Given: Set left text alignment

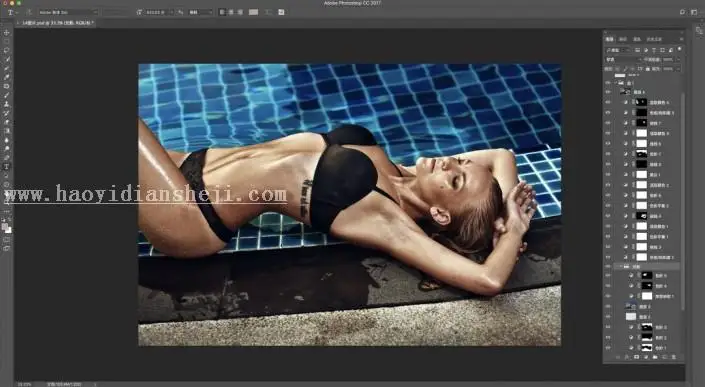Looking at the screenshot, I should tap(222, 12).
